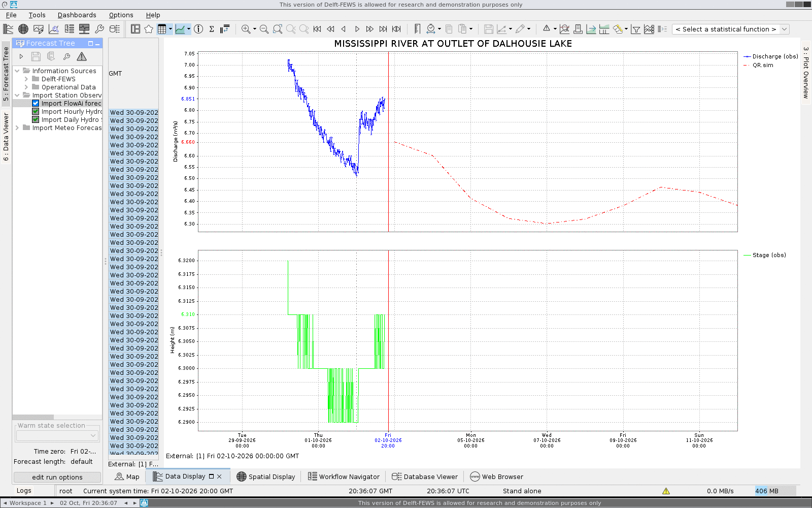Screen dimensions: 812x508
Task: Click warning triangle icon in Forecast Tree panel
Action: 82,56
